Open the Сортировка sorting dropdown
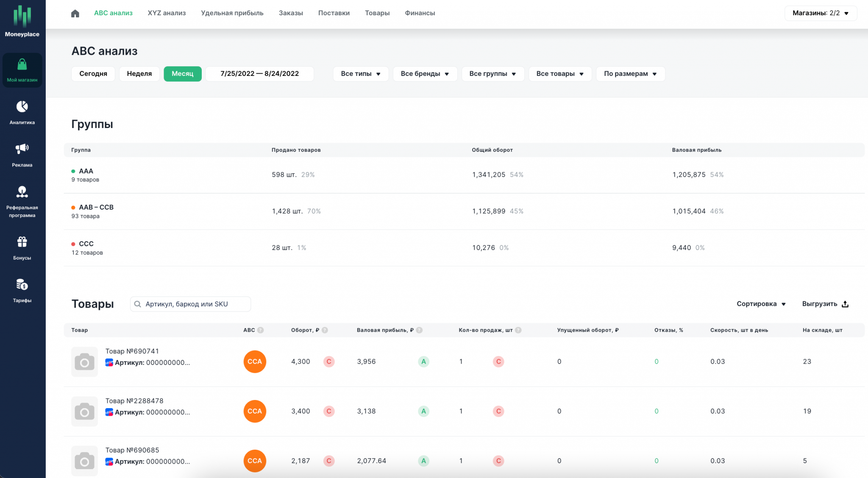This screenshot has height=478, width=868. (x=761, y=304)
